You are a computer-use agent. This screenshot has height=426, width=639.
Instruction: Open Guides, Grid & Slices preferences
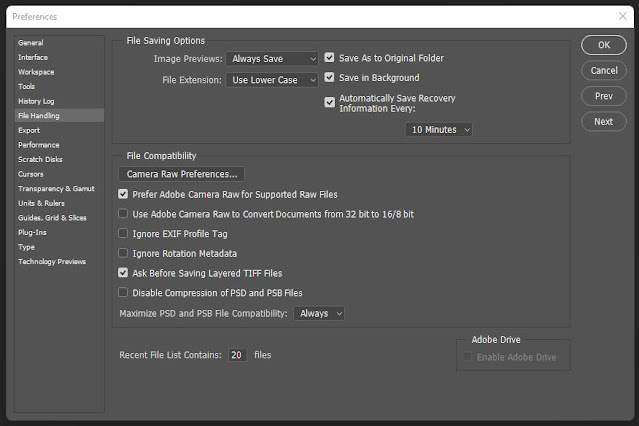[x=52, y=218]
